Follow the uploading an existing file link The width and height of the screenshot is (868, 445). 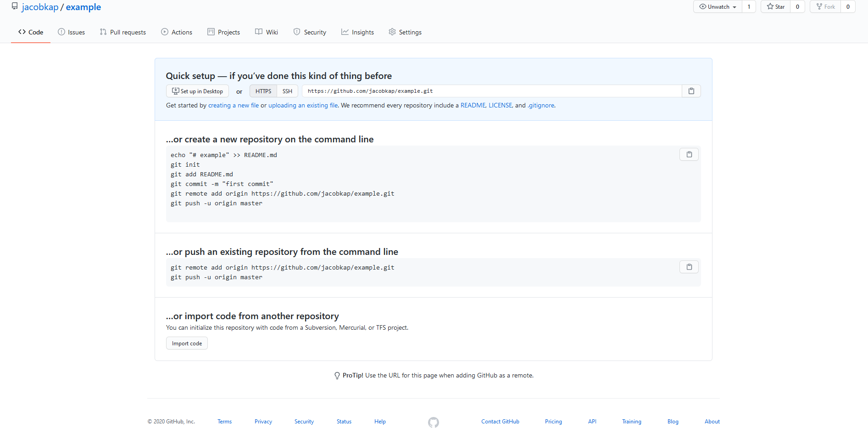pyautogui.click(x=303, y=105)
